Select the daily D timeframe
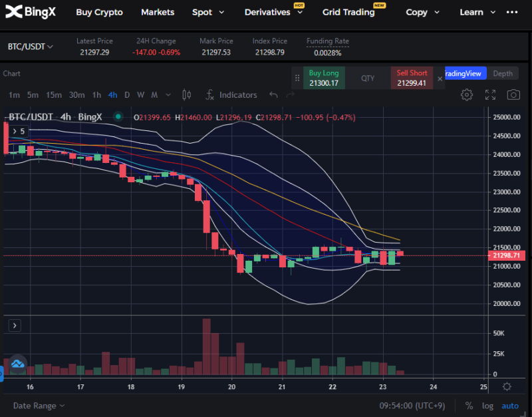 (127, 94)
